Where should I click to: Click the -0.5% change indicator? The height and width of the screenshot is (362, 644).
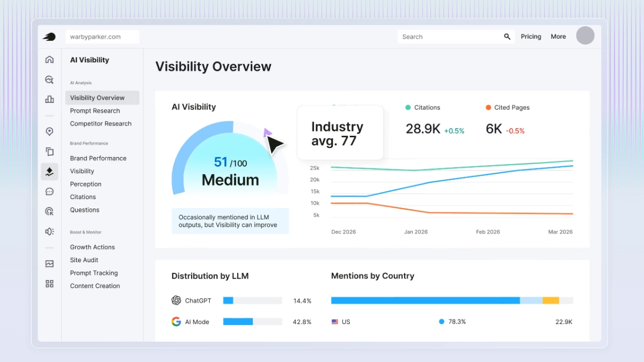pyautogui.click(x=515, y=131)
